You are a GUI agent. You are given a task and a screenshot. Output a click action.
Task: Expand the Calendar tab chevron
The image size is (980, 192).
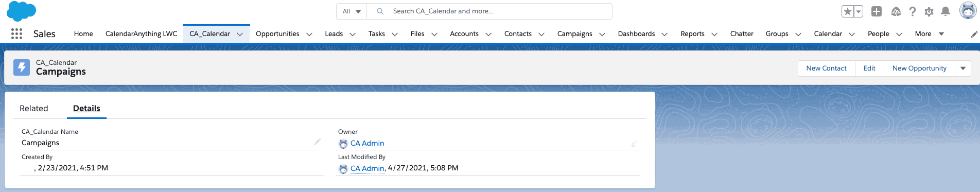pyautogui.click(x=852, y=34)
